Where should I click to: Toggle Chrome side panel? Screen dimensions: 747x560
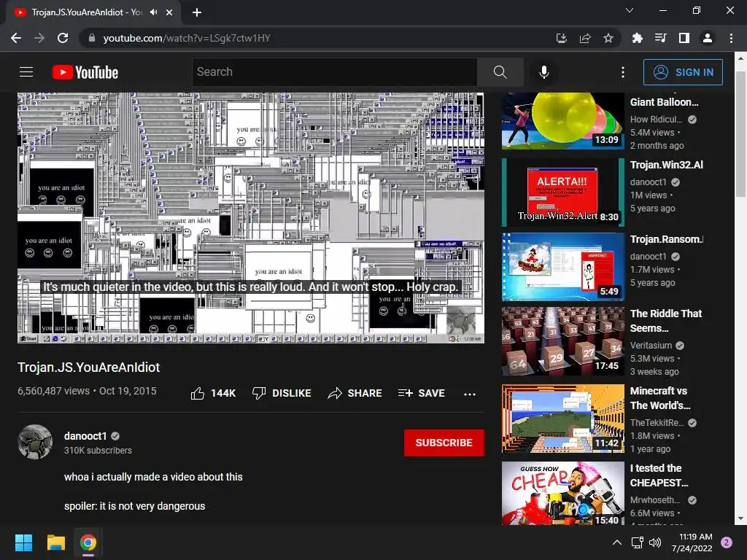click(x=684, y=38)
